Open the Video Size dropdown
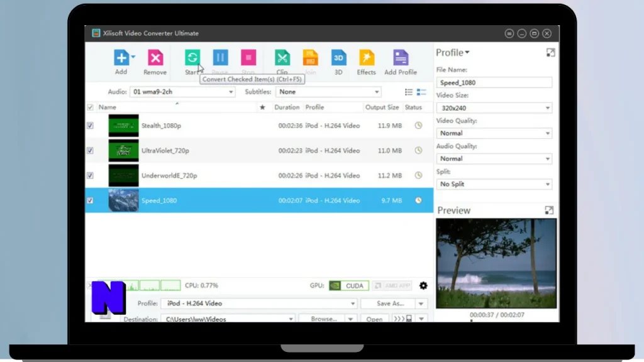The height and width of the screenshot is (362, 644). point(494,108)
